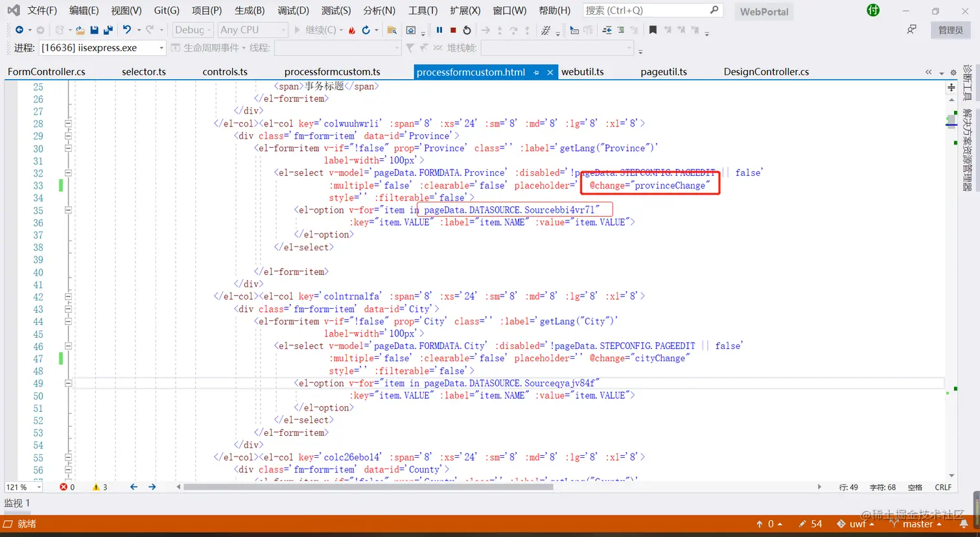This screenshot has height=537, width=980.
Task: Collapse the el-option block at line 35
Action: click(68, 210)
